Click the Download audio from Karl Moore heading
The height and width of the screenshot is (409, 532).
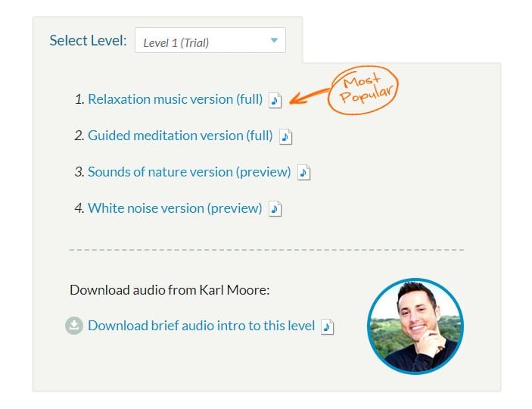[170, 290]
